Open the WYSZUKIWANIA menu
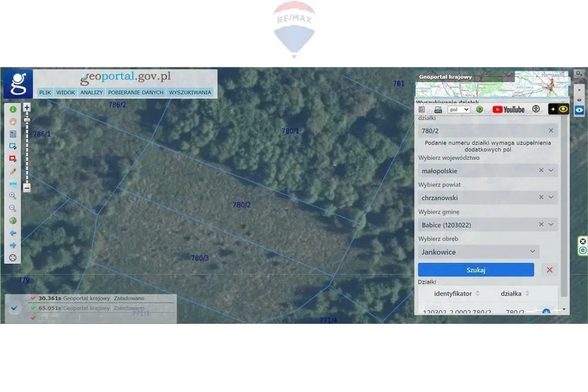Screen dimensions: 588x392 coord(190,92)
